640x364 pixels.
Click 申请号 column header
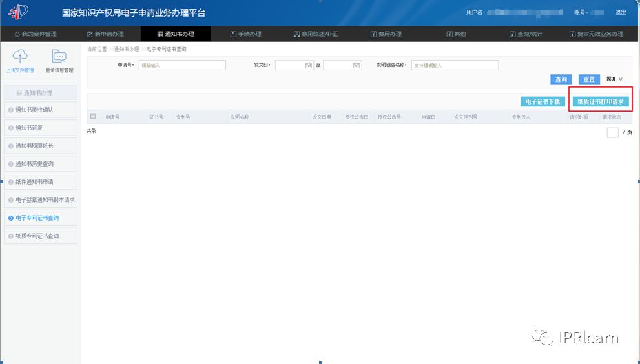(x=112, y=117)
